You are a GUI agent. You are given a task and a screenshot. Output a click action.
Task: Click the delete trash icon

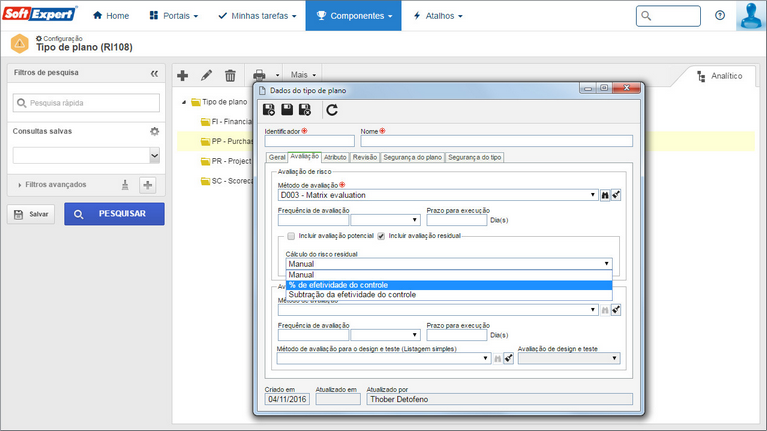click(230, 75)
